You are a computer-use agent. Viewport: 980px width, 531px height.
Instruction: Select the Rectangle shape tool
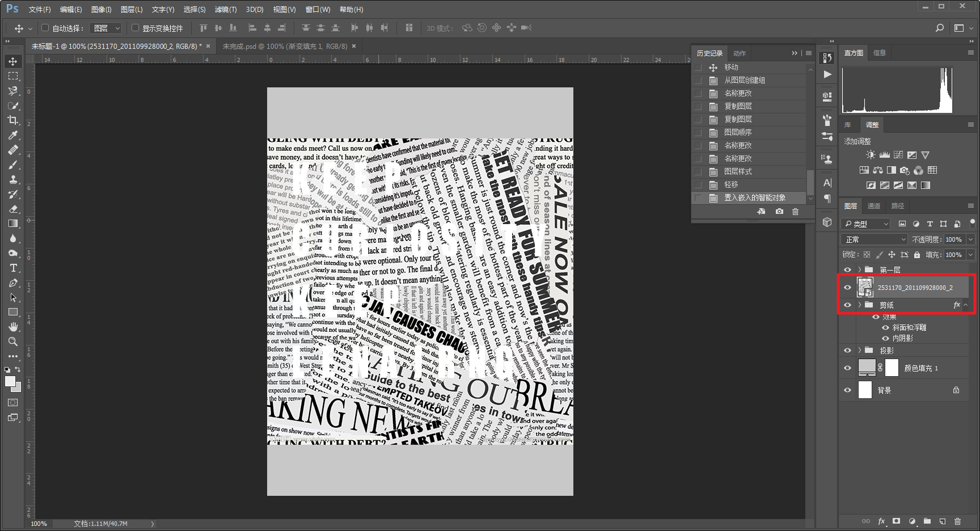click(x=13, y=312)
